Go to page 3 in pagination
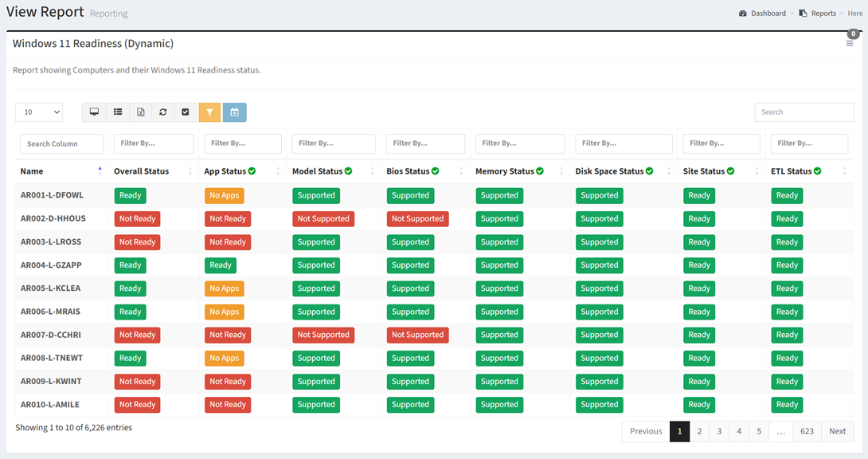 click(719, 431)
